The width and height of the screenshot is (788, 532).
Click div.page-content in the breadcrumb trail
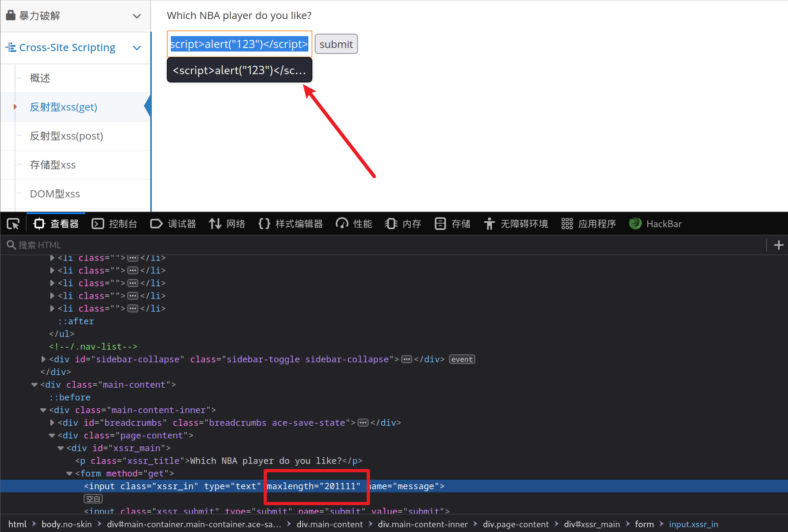click(x=516, y=524)
